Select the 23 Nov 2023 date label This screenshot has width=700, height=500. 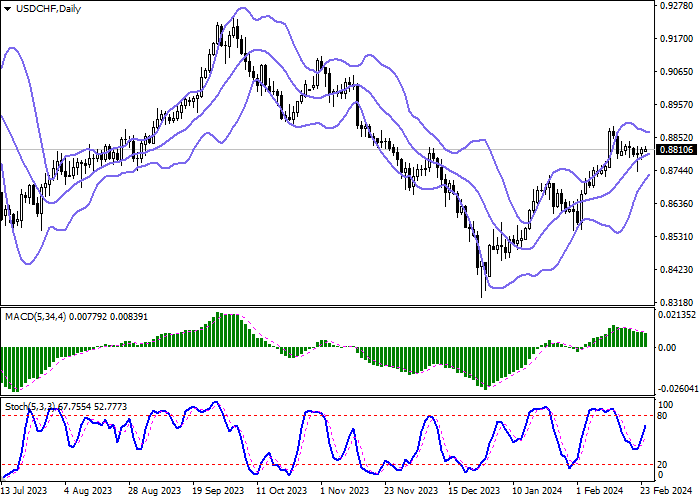coord(411,491)
